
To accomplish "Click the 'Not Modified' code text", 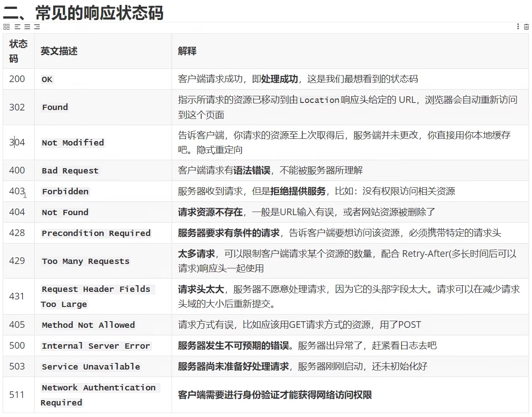I will click(73, 143).
